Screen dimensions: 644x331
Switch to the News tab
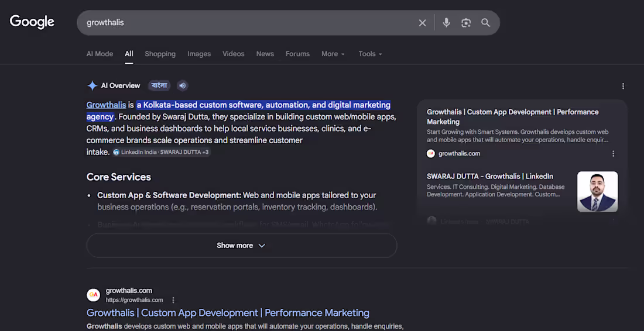[x=265, y=54]
